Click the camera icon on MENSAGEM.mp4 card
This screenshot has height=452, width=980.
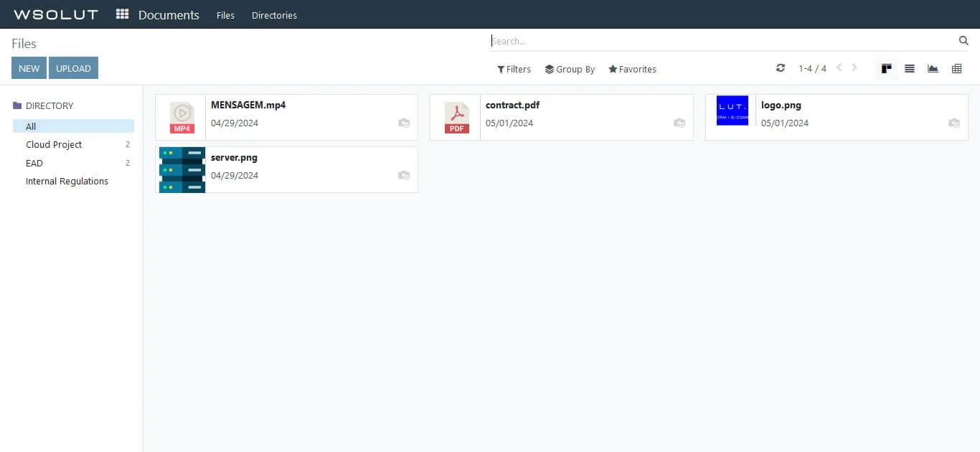coord(404,123)
